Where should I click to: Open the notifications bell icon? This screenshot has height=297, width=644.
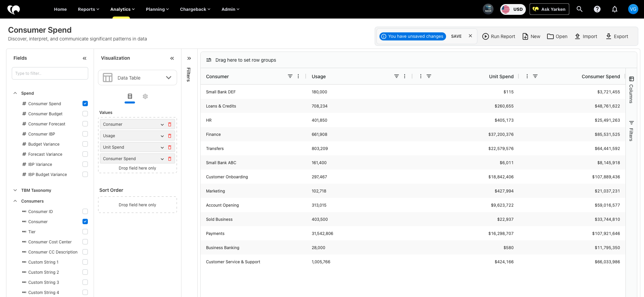coord(615,9)
